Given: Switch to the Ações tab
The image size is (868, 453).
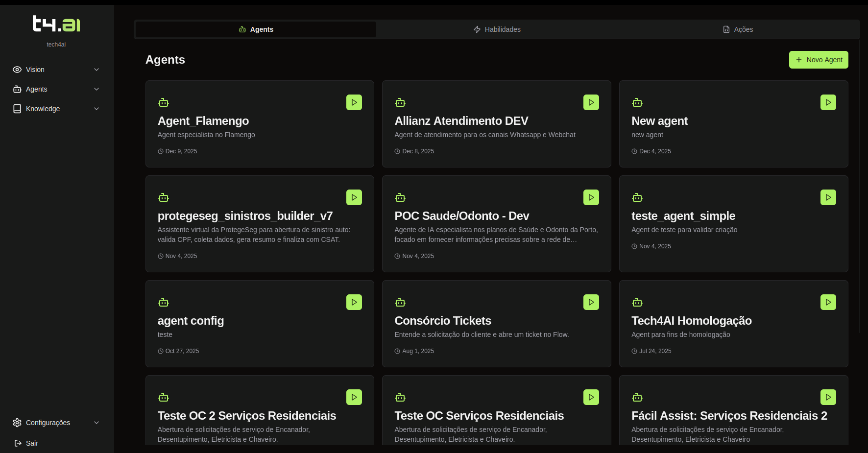Looking at the screenshot, I should (x=738, y=29).
